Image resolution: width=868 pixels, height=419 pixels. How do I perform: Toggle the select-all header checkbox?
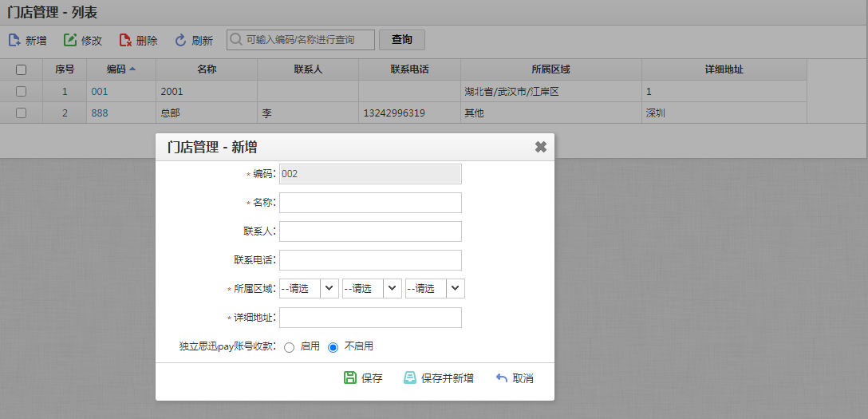21,69
